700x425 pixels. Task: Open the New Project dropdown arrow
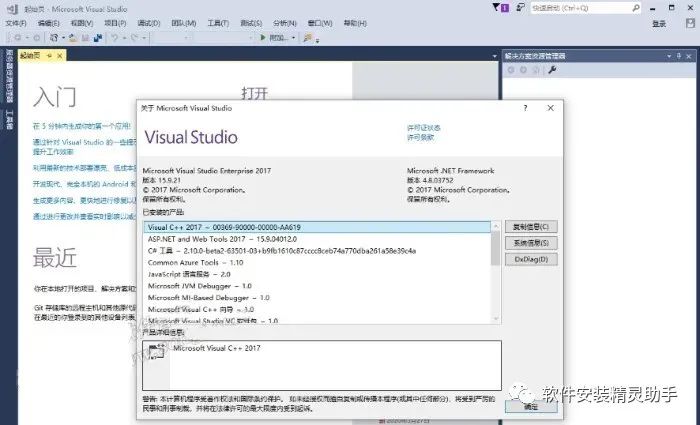point(63,38)
